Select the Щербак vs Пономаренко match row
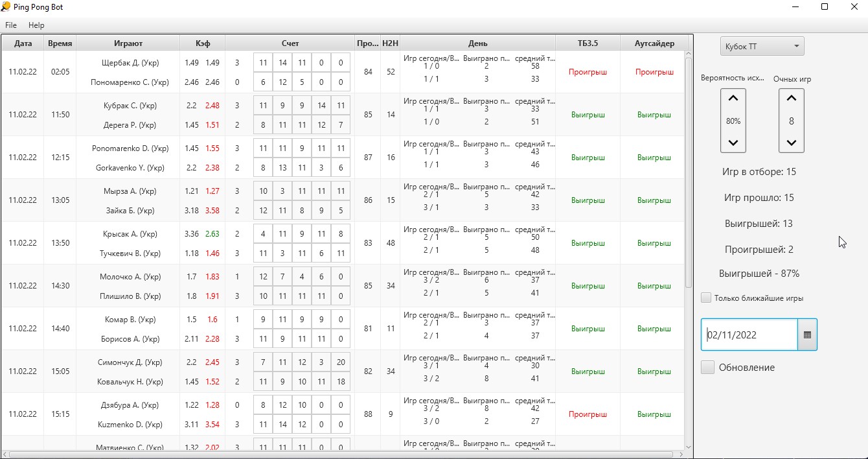 click(130, 72)
